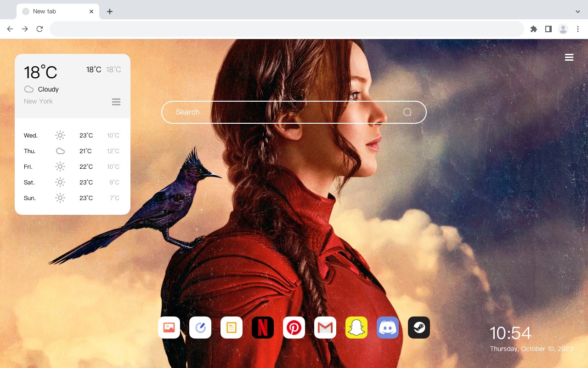Select the New tab tab
Image resolution: width=588 pixels, height=368 pixels.
coord(57,11)
